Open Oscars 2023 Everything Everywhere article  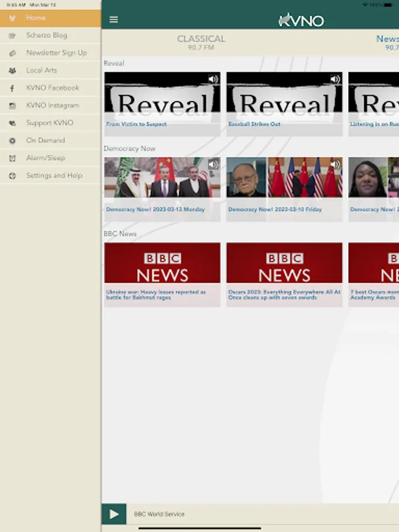point(284,295)
